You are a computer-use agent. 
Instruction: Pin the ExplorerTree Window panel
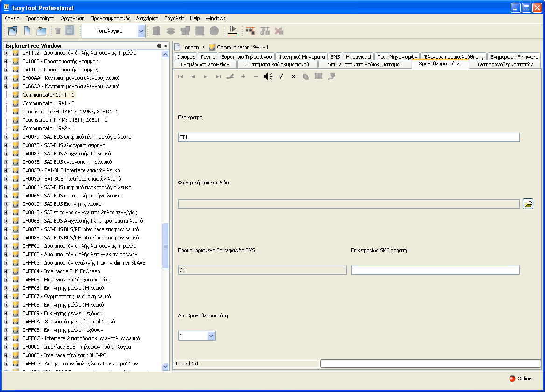159,46
